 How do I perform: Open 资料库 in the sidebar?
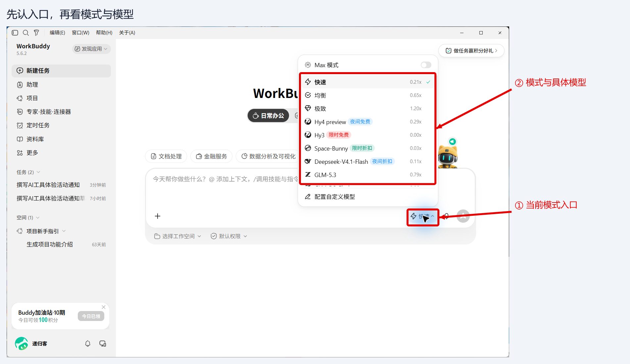pyautogui.click(x=61, y=139)
